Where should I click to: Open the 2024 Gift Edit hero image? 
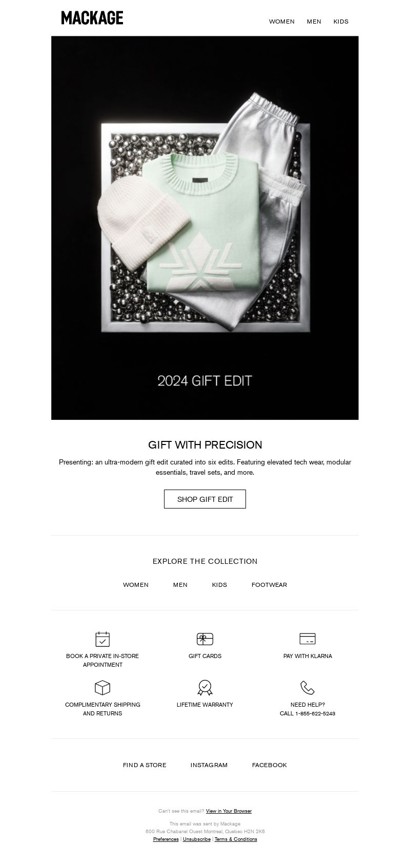point(205,228)
